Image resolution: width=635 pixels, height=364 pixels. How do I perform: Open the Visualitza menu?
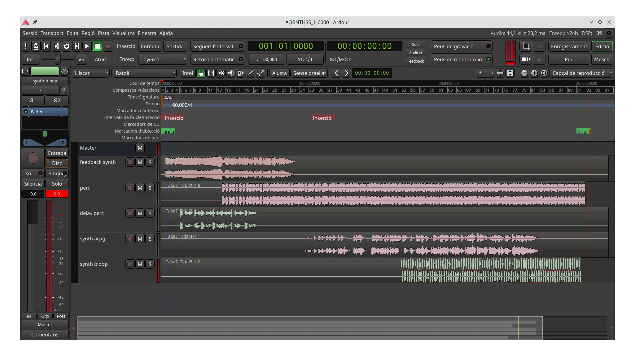pyautogui.click(x=123, y=33)
